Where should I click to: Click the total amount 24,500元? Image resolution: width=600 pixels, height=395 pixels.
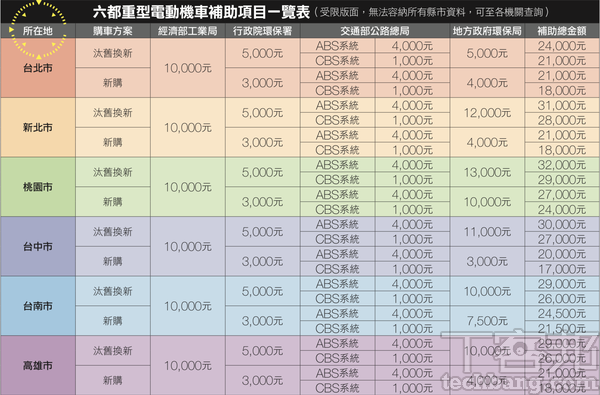[x=562, y=313]
